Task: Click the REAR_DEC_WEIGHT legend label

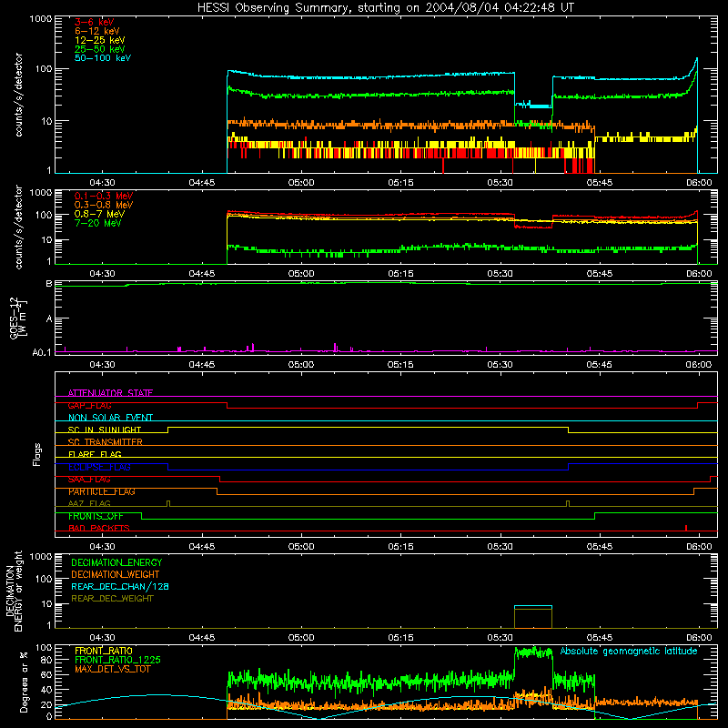Action: point(112,599)
